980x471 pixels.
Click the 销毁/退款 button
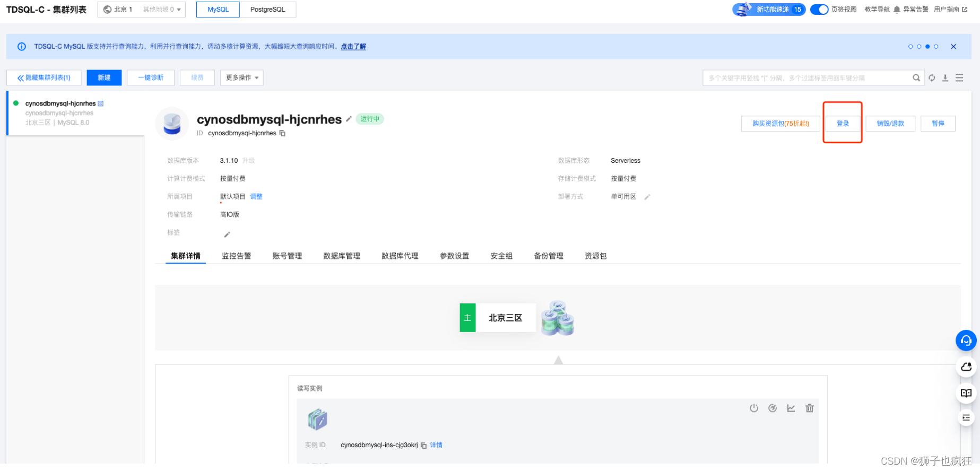click(890, 124)
